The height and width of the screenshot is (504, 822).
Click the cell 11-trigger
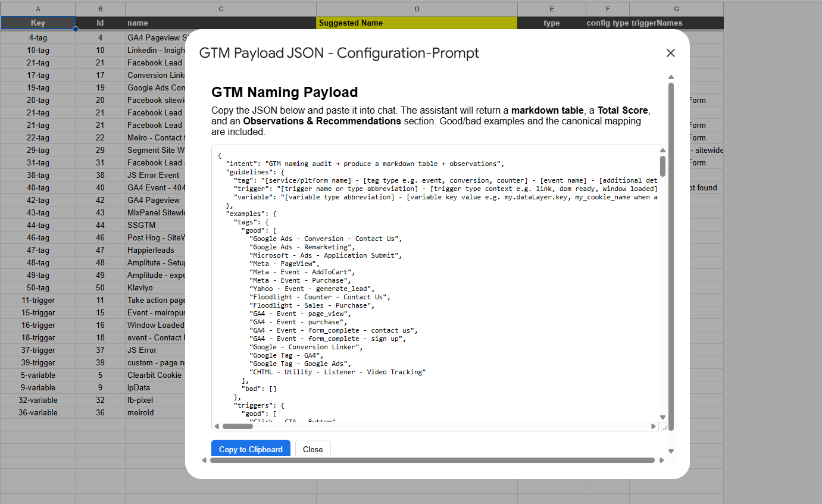pos(38,300)
